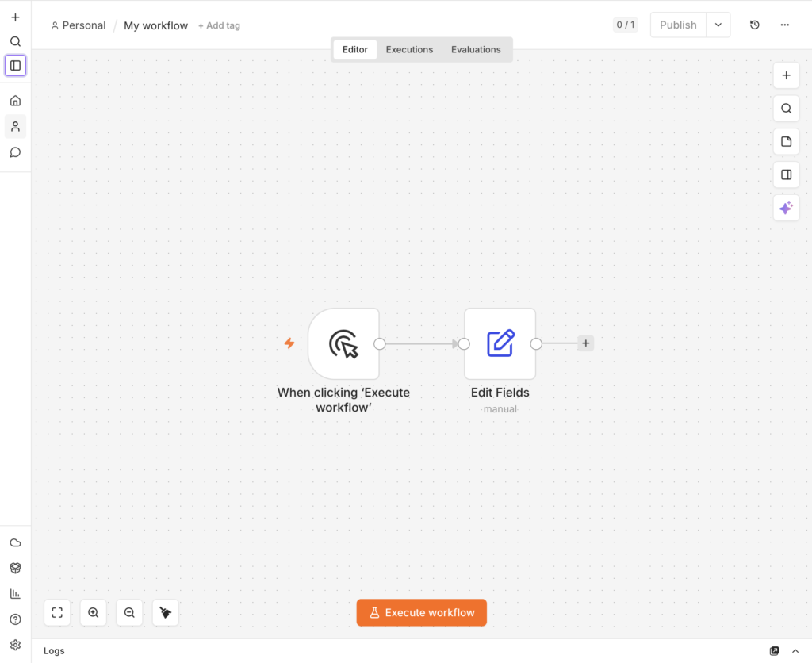Click the add node plus button on canvas toolbar

[x=786, y=75]
